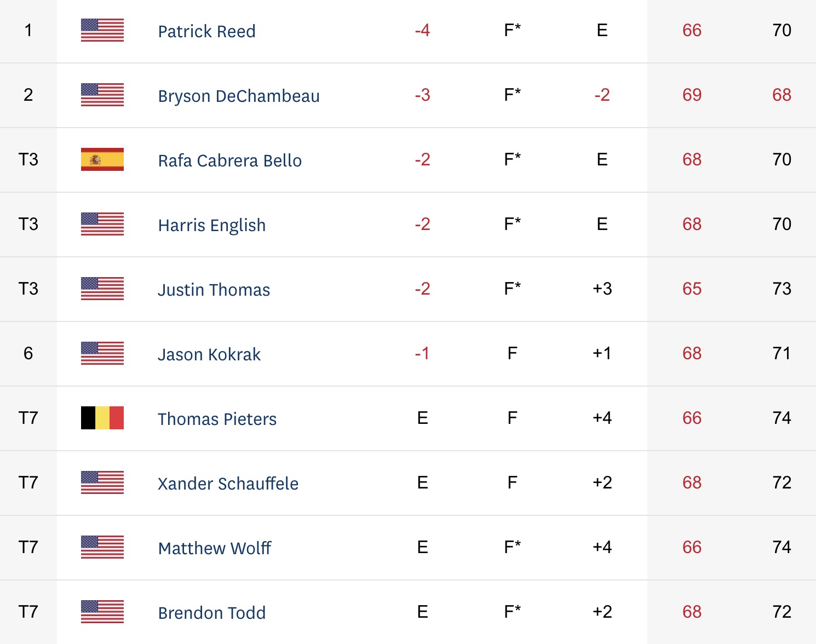Select Patrick Reed's round one score 66

pyautogui.click(x=692, y=30)
